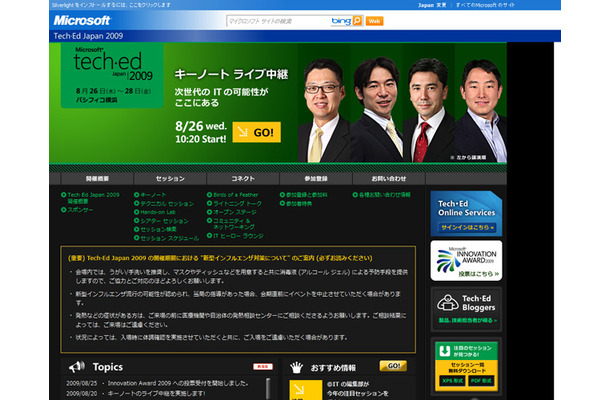The height and width of the screenshot is (400, 610).
Task: Click the orange Web search button
Action: (x=374, y=21)
